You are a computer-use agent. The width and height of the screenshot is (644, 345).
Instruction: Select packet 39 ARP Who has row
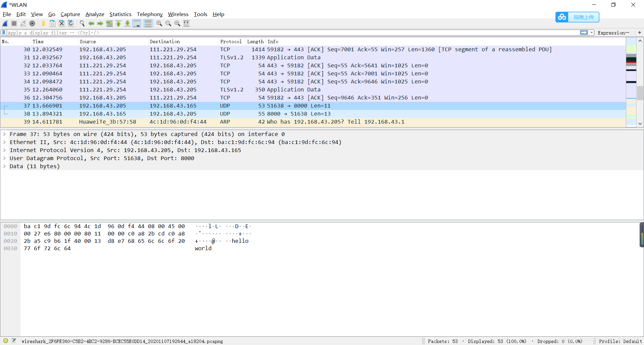313,122
